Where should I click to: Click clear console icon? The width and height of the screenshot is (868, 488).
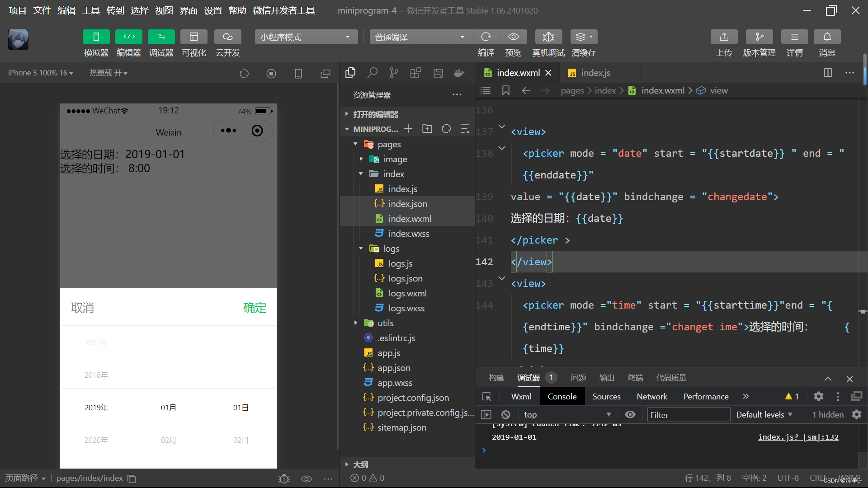pos(506,415)
